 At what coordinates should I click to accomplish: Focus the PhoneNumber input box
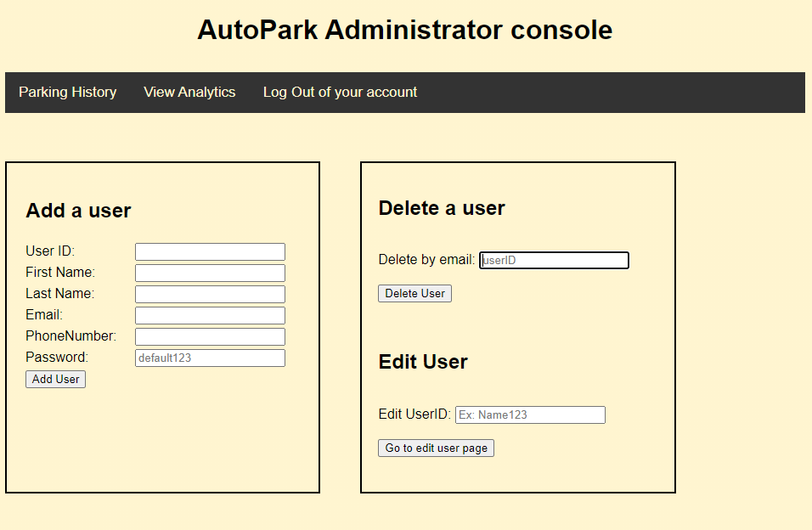(210, 336)
